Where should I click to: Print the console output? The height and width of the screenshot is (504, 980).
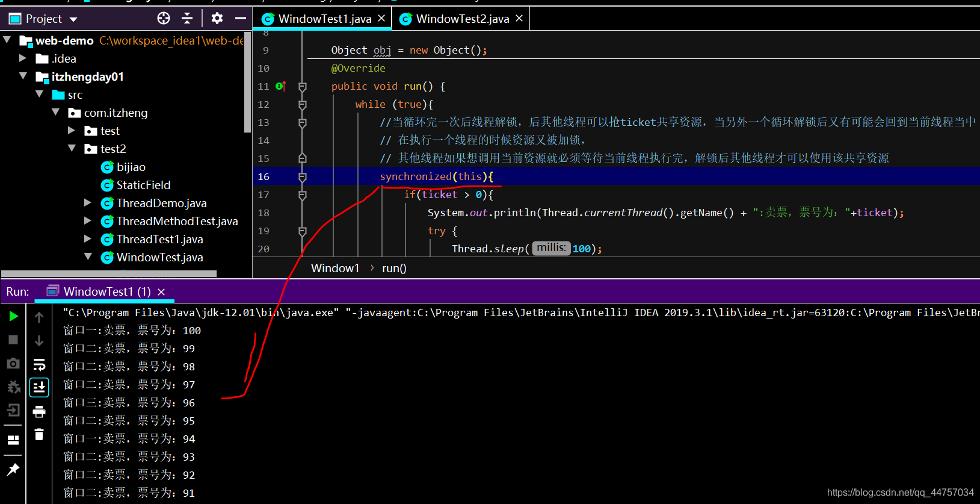click(x=39, y=411)
